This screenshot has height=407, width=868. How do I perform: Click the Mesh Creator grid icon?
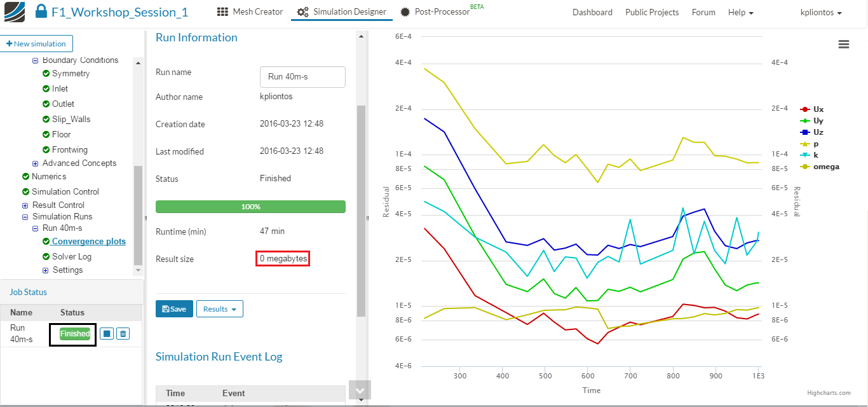(222, 12)
